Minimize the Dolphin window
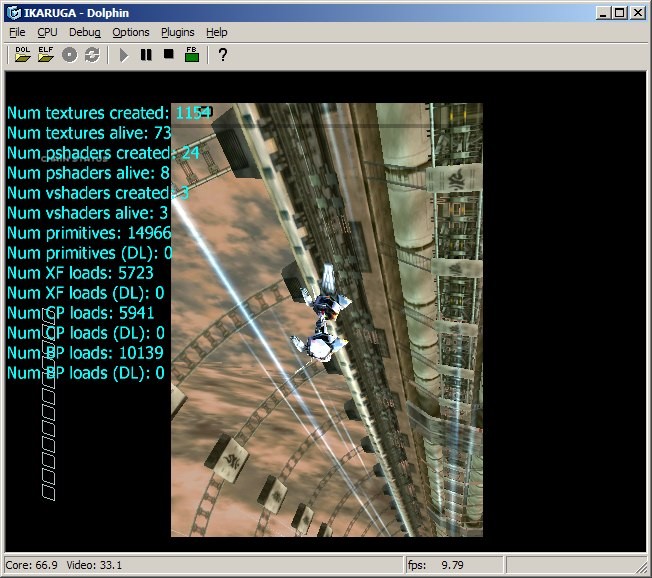Screen dimensions: 652x578 click(603, 13)
